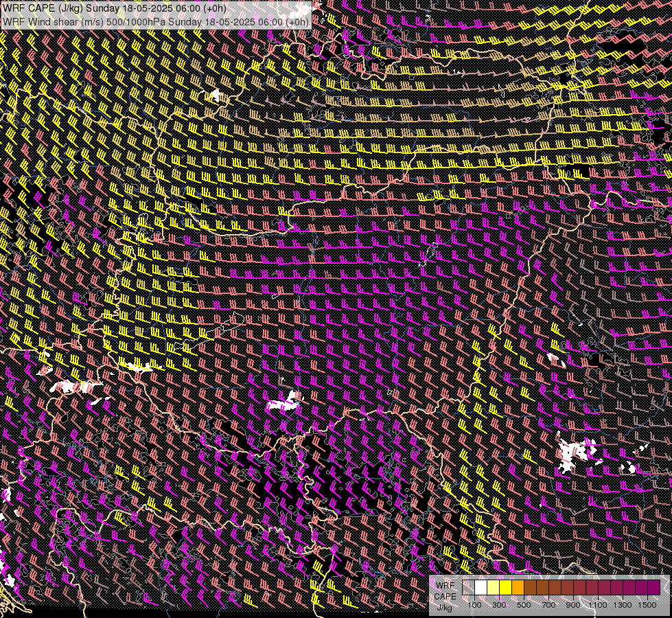Click the legend value 100

tap(474, 605)
